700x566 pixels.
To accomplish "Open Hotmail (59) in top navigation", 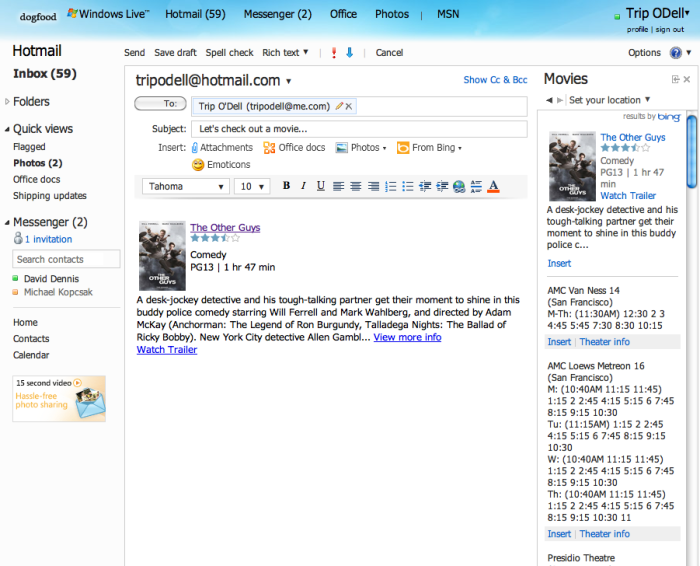I will point(195,14).
